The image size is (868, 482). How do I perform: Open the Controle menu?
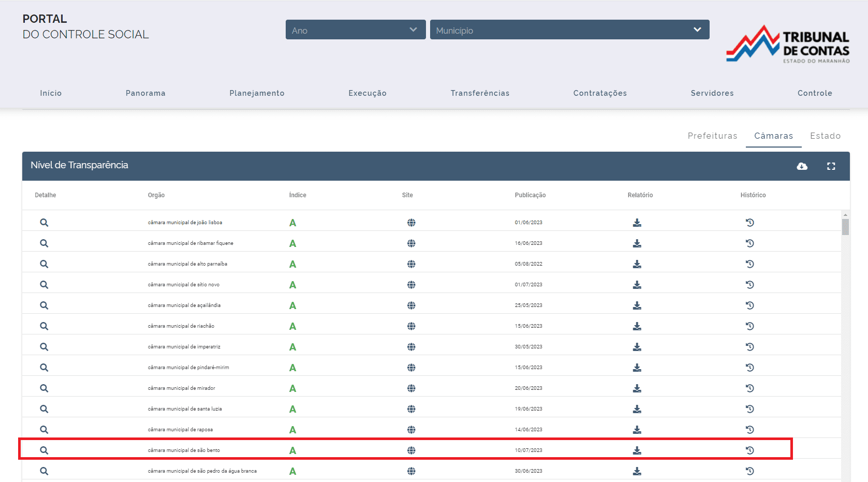(815, 93)
